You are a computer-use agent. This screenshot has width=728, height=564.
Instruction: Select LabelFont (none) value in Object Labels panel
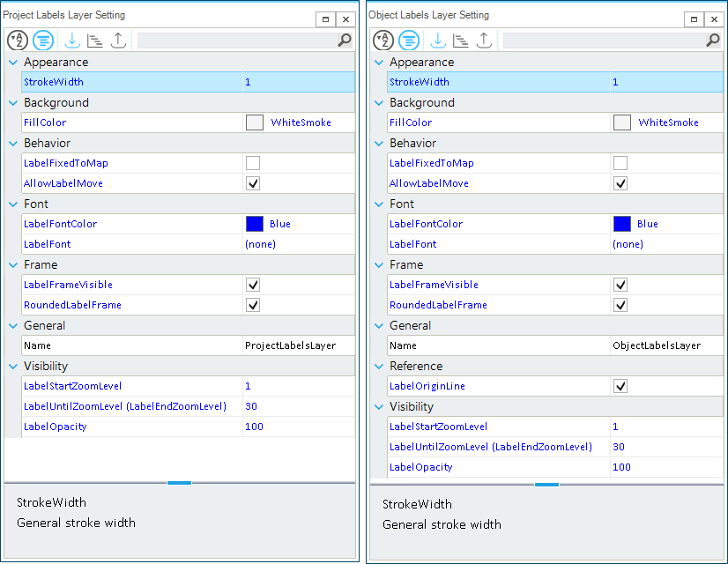point(628,244)
